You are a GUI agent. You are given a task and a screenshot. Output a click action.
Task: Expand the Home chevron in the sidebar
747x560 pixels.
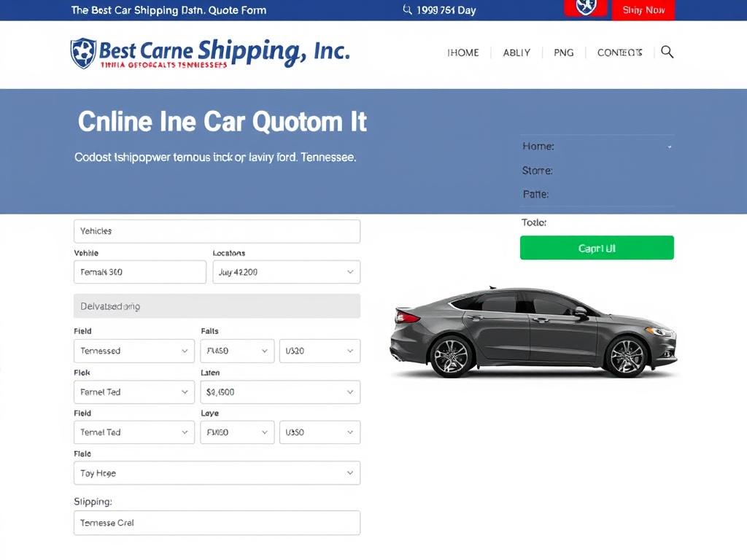click(x=668, y=146)
